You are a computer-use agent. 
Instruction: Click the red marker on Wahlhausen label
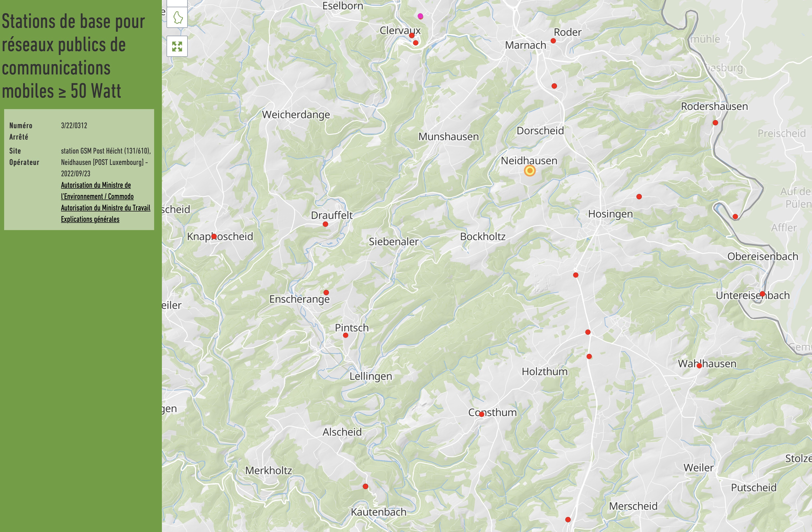pyautogui.click(x=699, y=366)
